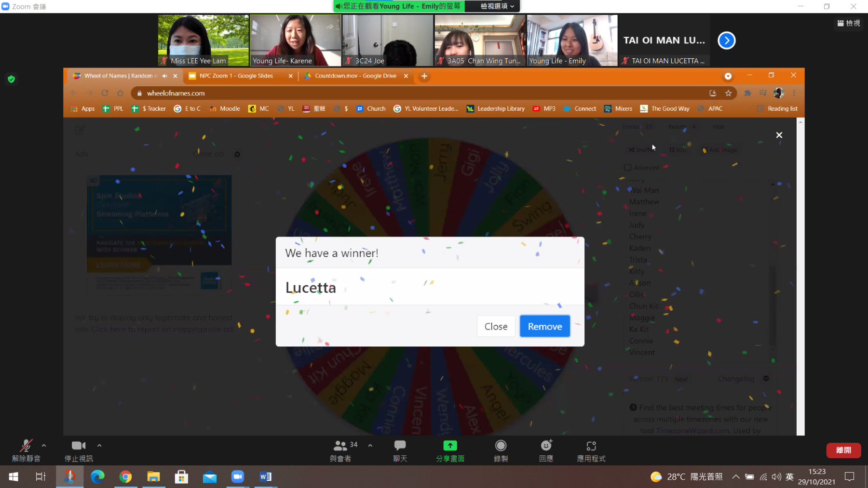Expand video options arrow beside camera
The image size is (868, 488).
tap(99, 446)
